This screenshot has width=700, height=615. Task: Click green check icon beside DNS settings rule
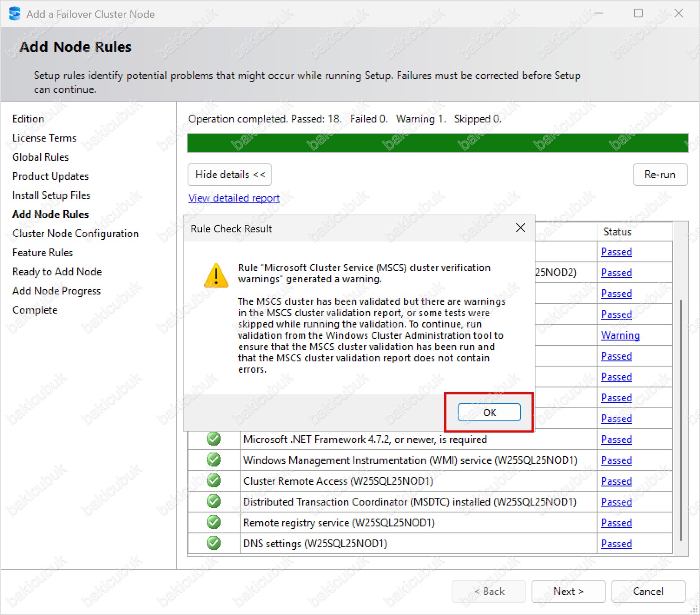tap(214, 543)
